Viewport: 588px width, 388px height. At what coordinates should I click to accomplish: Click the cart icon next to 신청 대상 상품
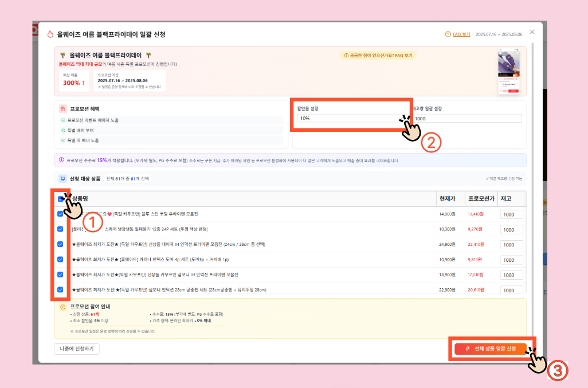coord(63,179)
